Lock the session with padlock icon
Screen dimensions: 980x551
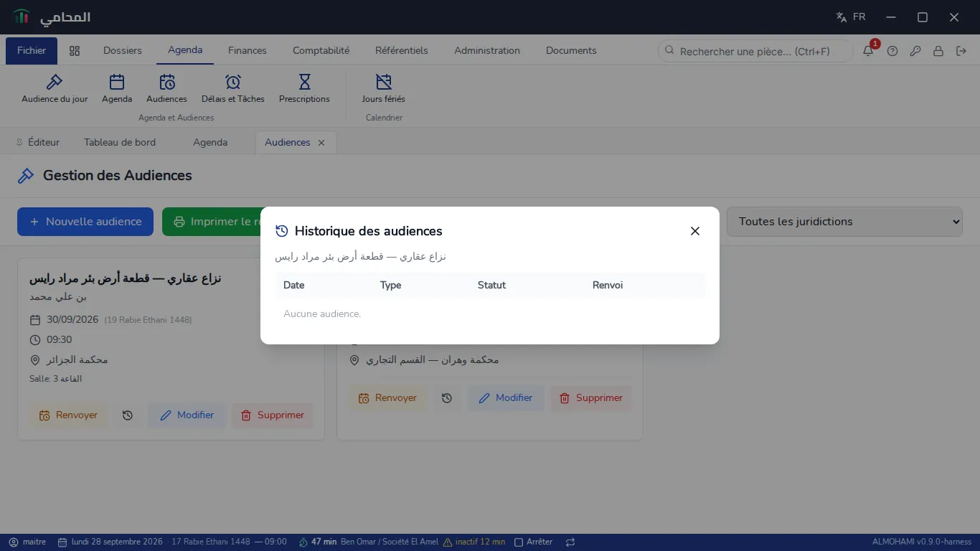pyautogui.click(x=938, y=51)
